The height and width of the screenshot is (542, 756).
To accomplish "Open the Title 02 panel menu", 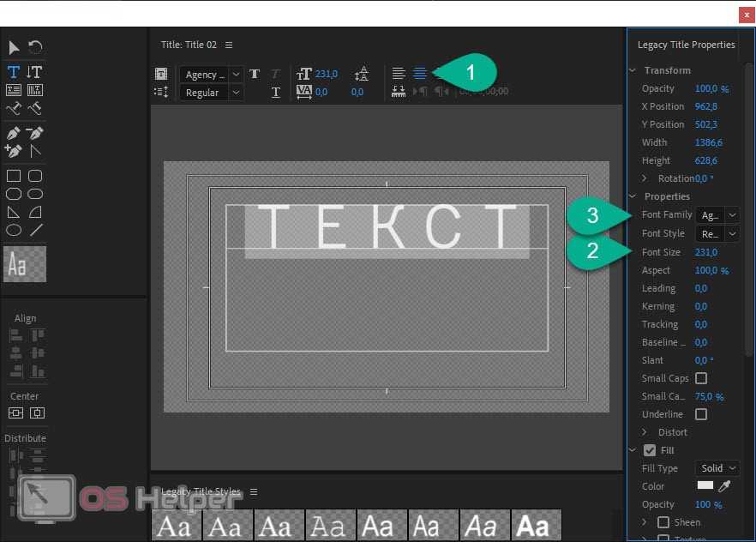I will [x=229, y=45].
